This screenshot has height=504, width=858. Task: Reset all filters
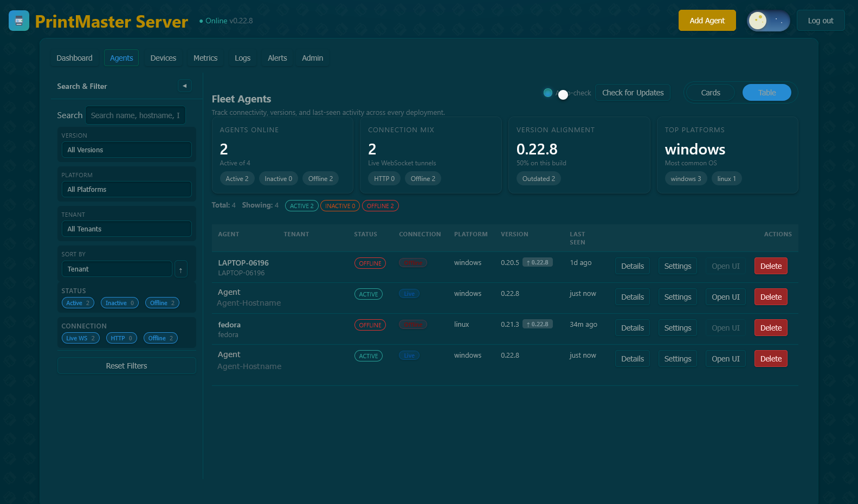pos(127,366)
